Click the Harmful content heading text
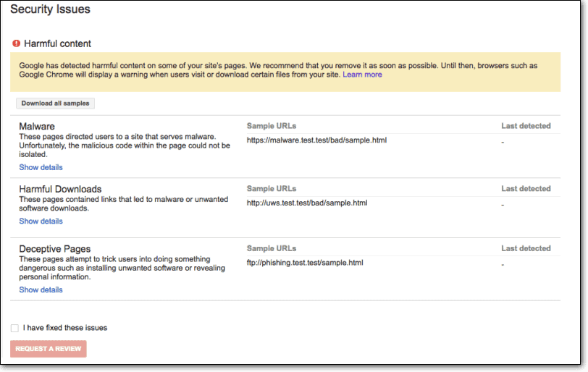The image size is (588, 372). point(57,44)
